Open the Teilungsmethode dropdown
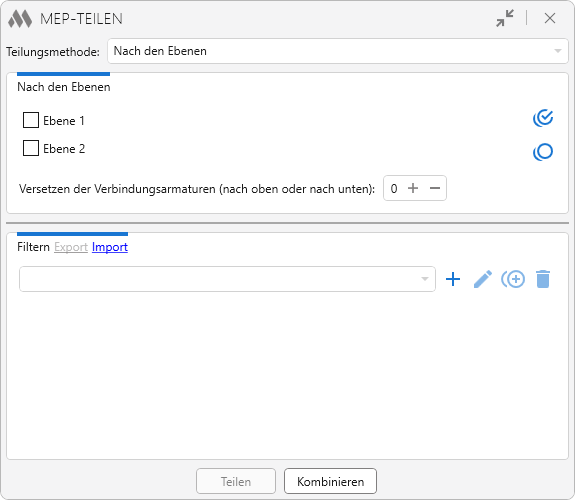Screen dimensions: 575x500 [338, 51]
